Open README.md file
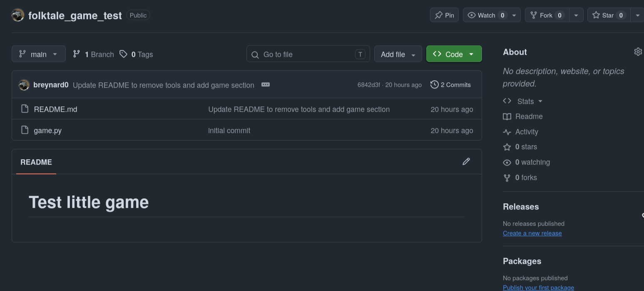 [x=55, y=109]
